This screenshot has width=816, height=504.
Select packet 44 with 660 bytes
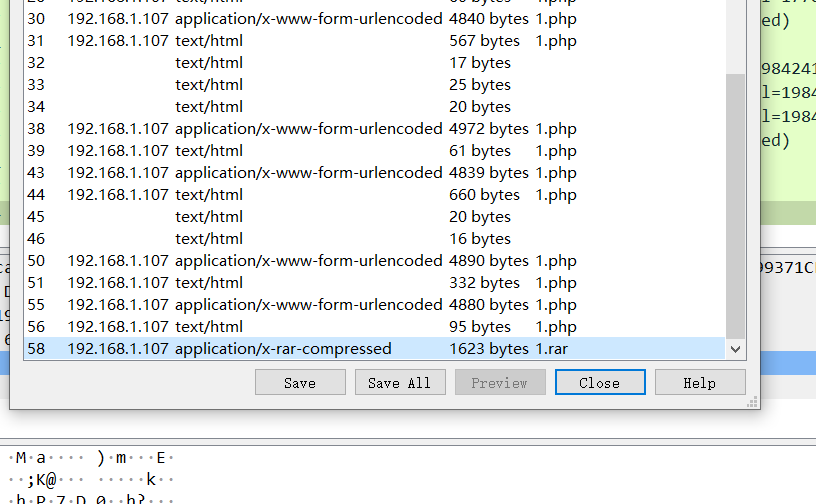pos(375,194)
